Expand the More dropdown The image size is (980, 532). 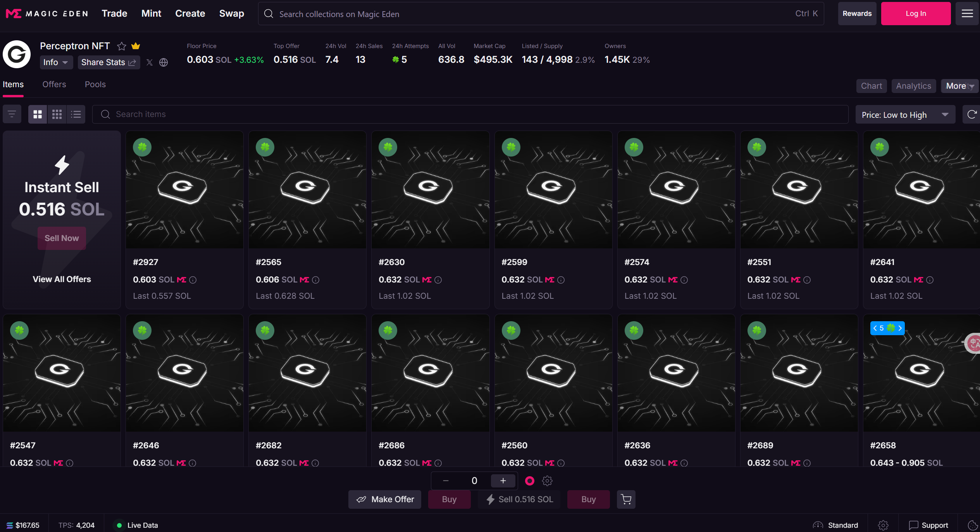pyautogui.click(x=960, y=86)
